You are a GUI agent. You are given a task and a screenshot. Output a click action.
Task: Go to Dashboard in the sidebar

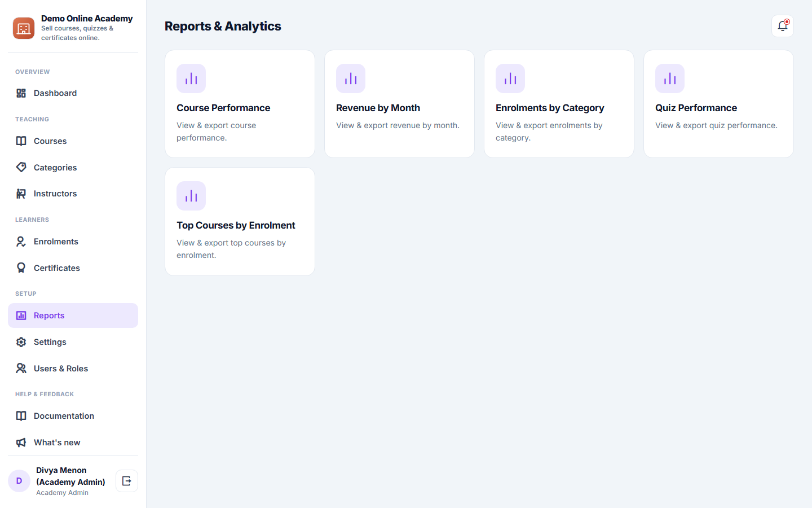tap(73, 93)
